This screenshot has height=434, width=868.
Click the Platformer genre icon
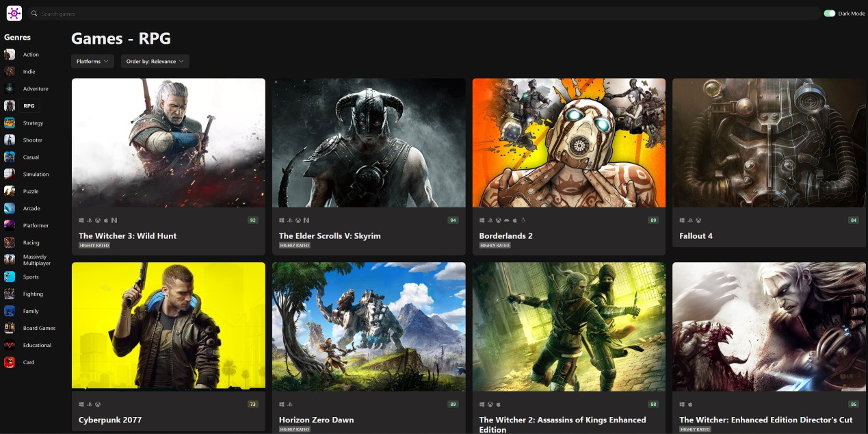10,225
